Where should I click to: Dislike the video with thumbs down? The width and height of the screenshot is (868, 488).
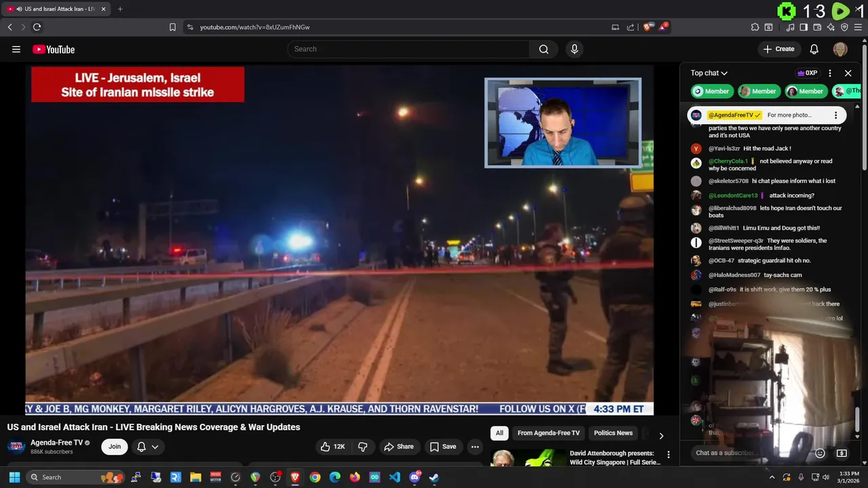pos(363,447)
